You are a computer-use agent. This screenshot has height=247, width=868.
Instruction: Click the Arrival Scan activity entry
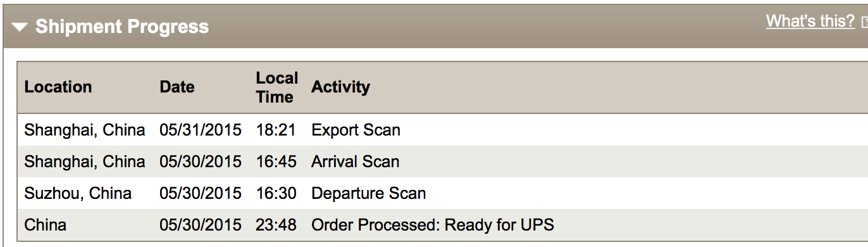pyautogui.click(x=356, y=161)
